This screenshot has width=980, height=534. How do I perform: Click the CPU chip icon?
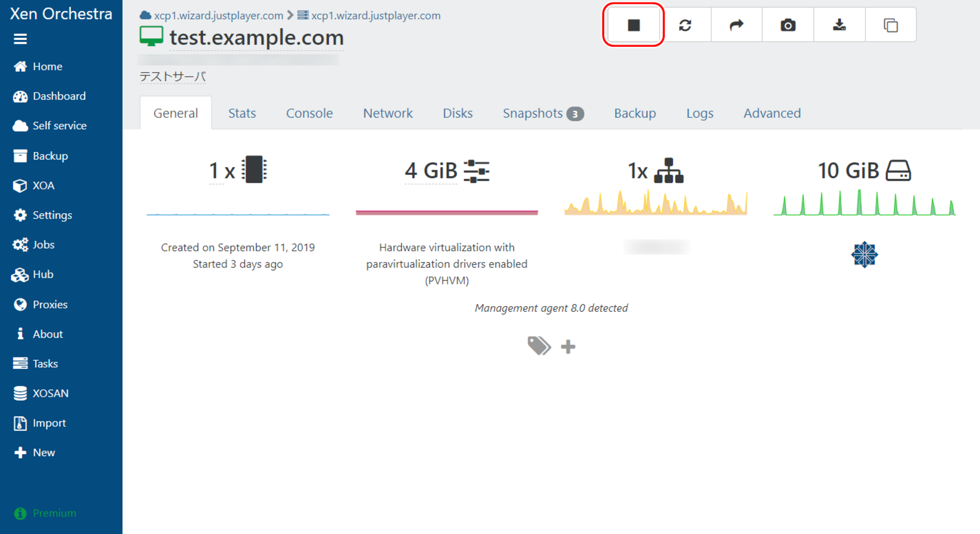tap(254, 170)
